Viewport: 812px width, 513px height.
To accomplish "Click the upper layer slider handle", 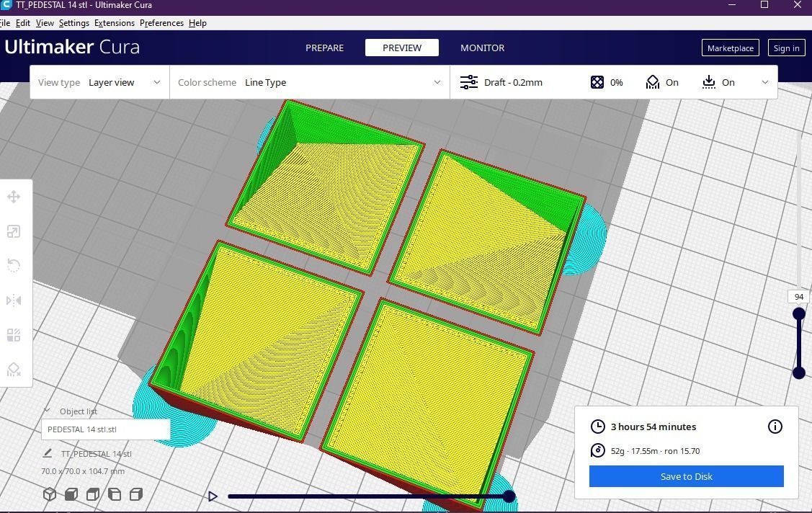I will coord(799,313).
